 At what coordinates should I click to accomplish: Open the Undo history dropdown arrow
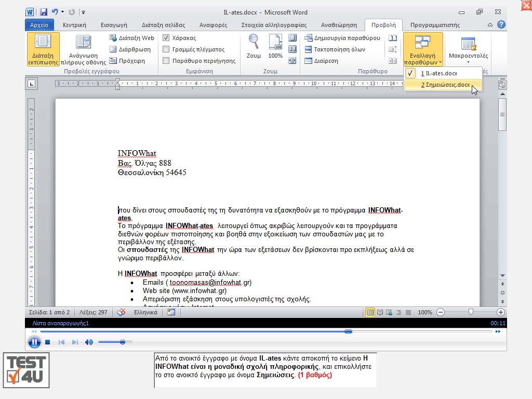click(x=62, y=12)
